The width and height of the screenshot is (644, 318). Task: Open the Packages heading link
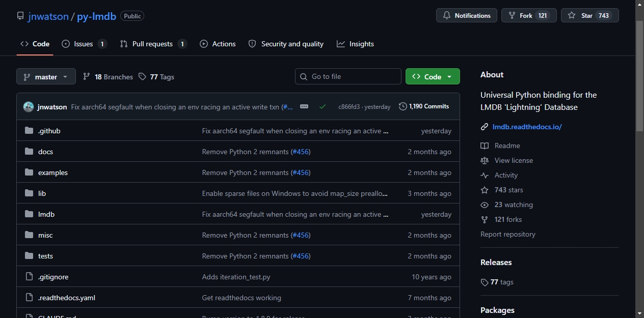pos(497,310)
